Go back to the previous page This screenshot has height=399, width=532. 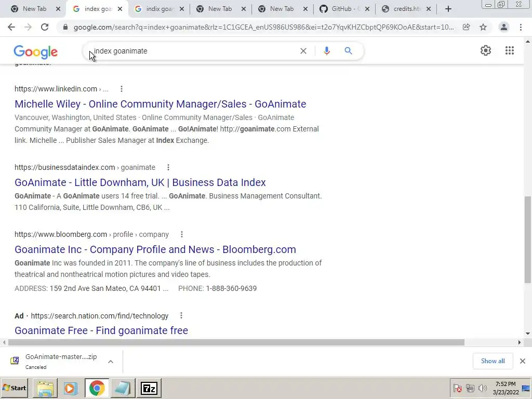coord(11,27)
